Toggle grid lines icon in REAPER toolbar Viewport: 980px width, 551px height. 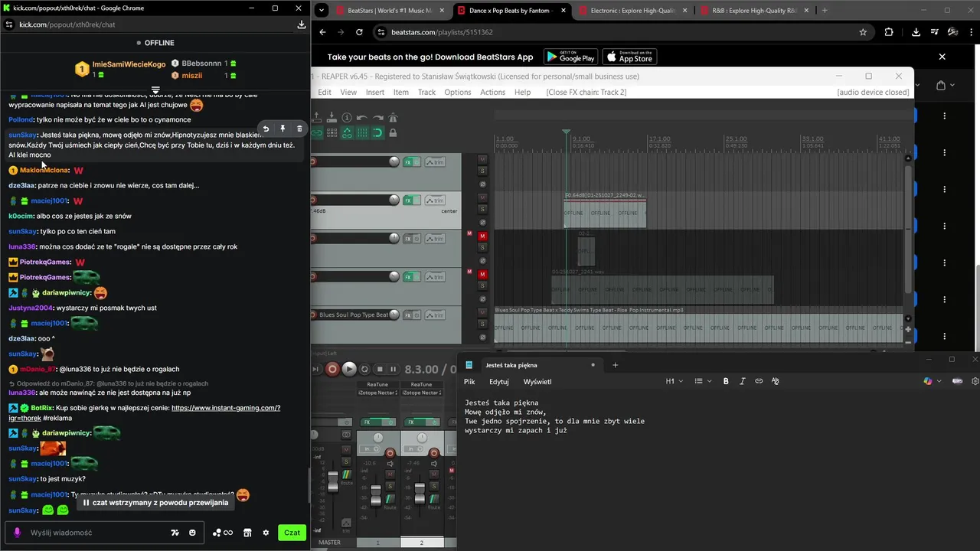click(x=362, y=132)
